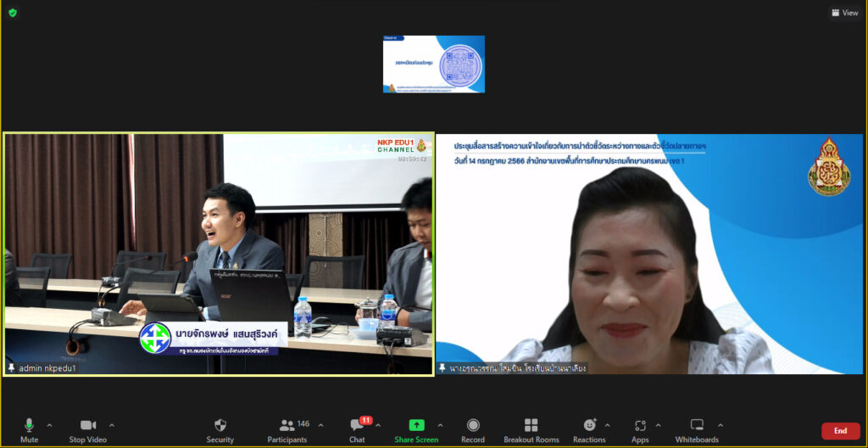Open Apps panel

641,430
